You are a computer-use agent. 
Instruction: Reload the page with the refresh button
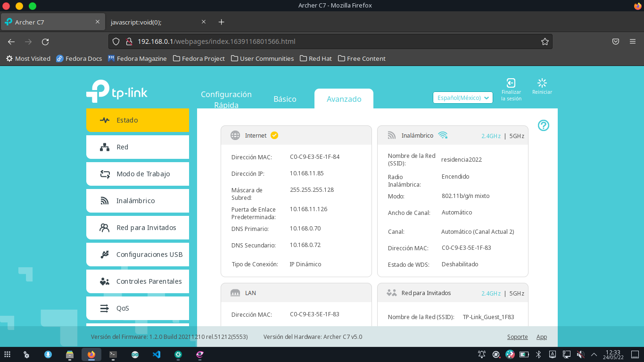point(45,41)
